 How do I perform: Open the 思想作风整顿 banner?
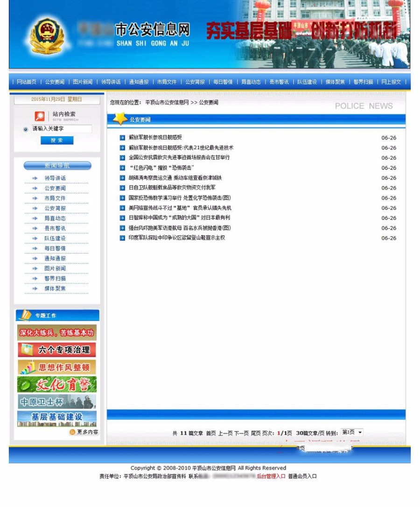(57, 367)
